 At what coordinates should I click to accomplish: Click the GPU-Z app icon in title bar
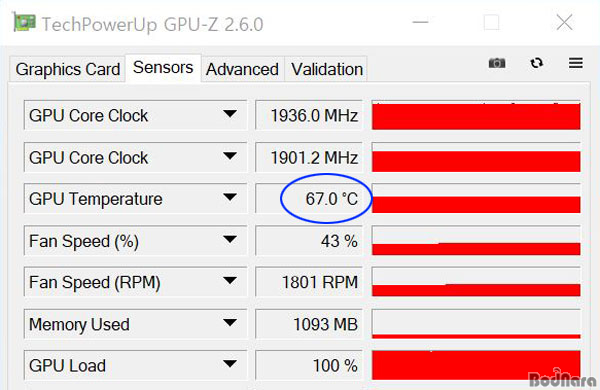click(x=24, y=22)
